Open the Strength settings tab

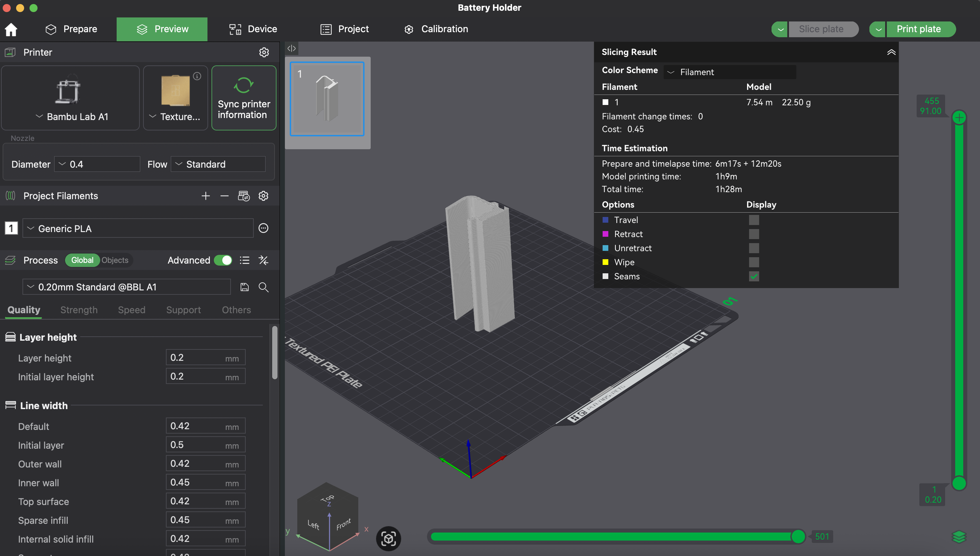pyautogui.click(x=79, y=310)
